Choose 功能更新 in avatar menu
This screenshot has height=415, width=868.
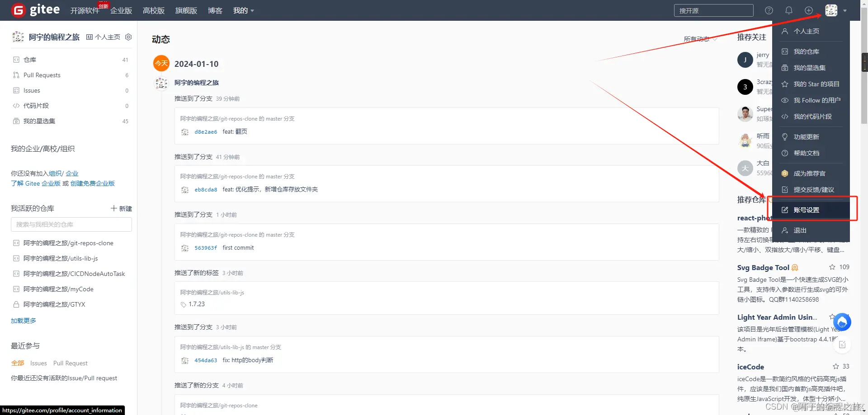(811, 137)
